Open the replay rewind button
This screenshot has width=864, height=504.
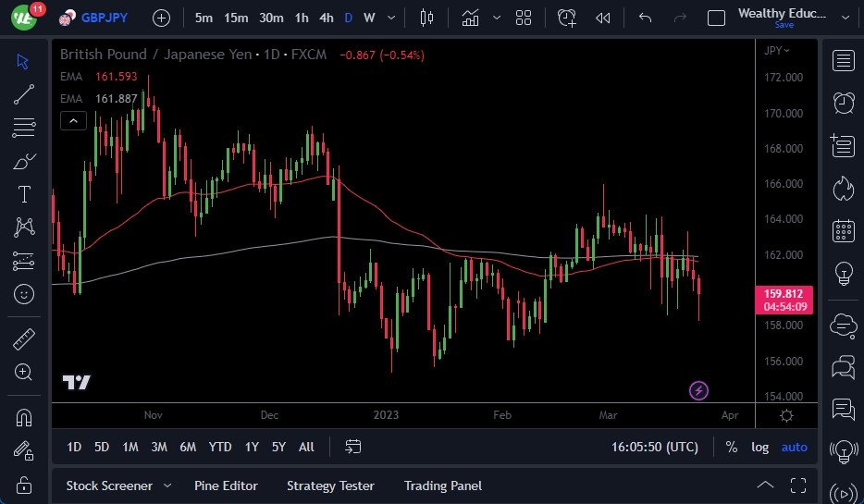point(603,18)
